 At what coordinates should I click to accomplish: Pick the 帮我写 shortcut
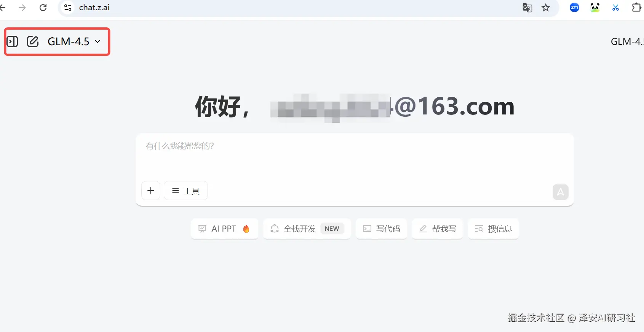click(437, 229)
